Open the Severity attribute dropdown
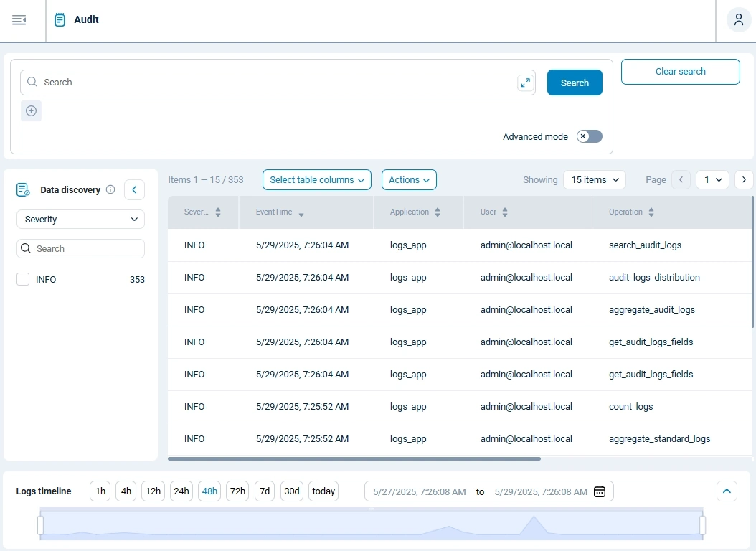Screen dimensions: 756x551 80,219
